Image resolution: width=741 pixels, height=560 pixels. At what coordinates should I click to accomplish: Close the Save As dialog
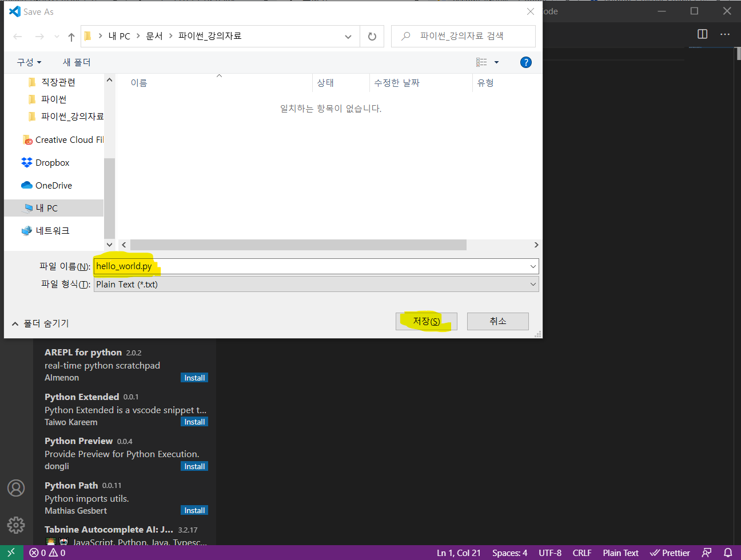530,11
